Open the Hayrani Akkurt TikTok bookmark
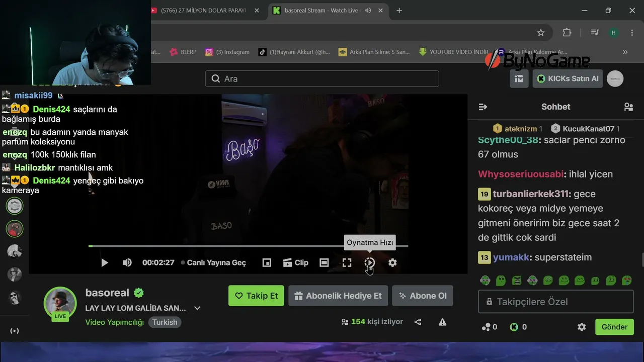Image resolution: width=644 pixels, height=362 pixels. pyautogui.click(x=294, y=52)
